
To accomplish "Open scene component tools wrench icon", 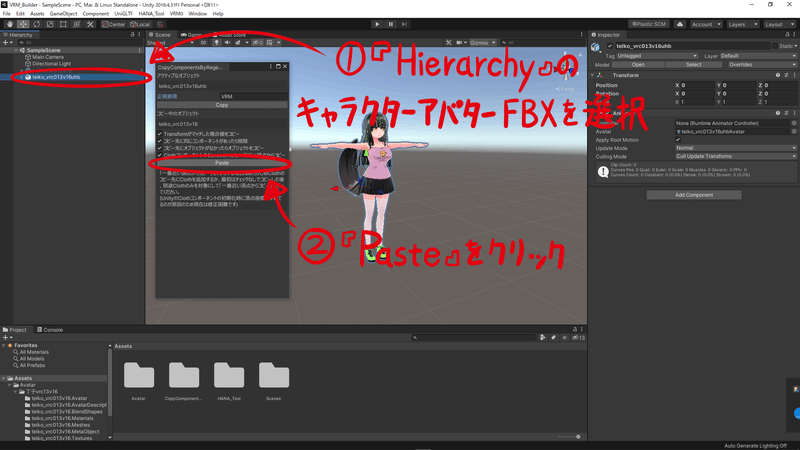I will coord(448,43).
